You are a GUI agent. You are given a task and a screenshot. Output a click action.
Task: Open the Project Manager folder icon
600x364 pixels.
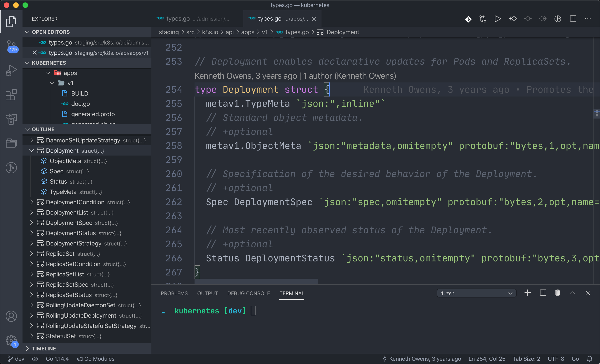pyautogui.click(x=11, y=143)
